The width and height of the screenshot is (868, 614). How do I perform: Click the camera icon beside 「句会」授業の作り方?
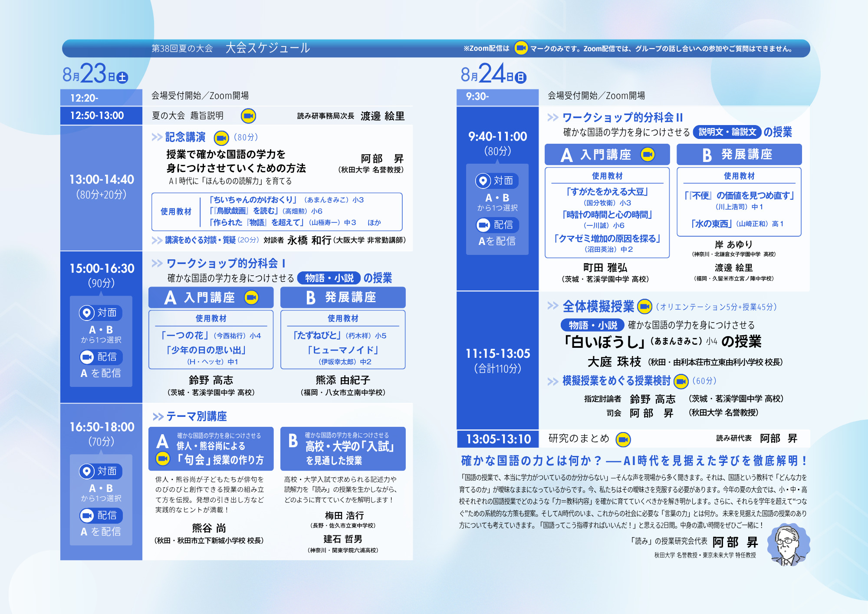pyautogui.click(x=163, y=459)
